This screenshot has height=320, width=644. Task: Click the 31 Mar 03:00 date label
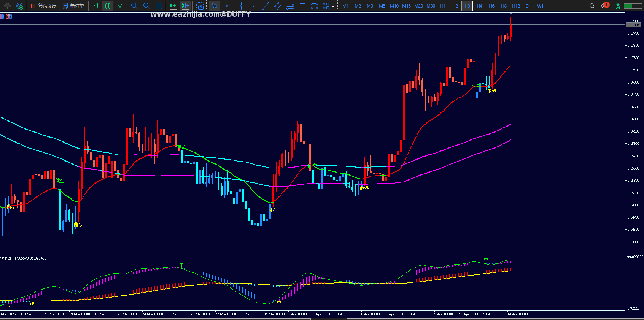[274, 314]
